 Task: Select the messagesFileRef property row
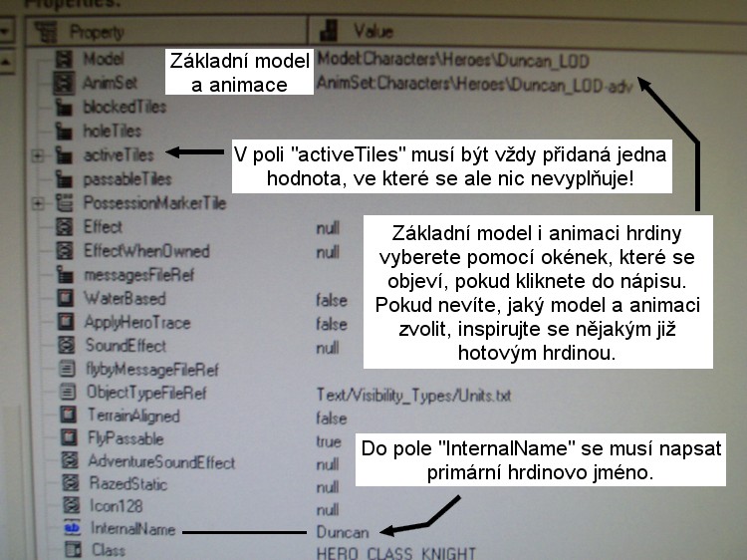pyautogui.click(x=139, y=275)
